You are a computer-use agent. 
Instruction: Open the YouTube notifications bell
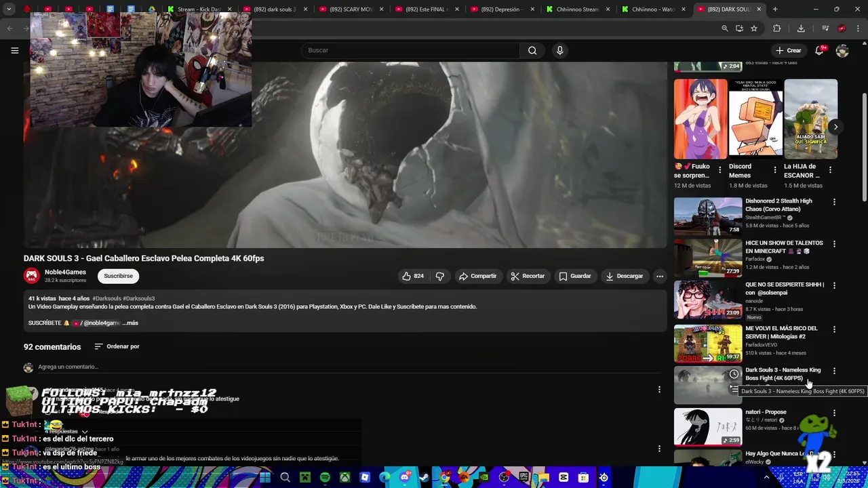(819, 50)
